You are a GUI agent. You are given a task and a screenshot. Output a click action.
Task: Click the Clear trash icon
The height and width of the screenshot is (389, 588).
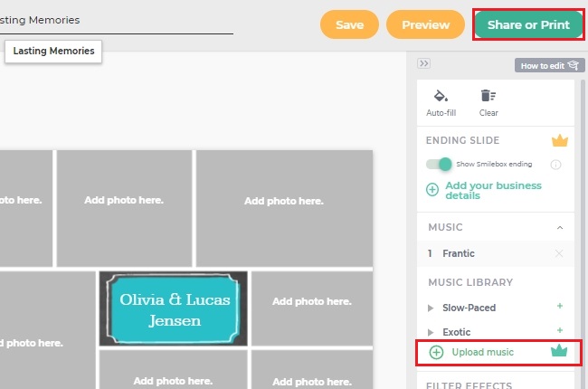point(488,96)
